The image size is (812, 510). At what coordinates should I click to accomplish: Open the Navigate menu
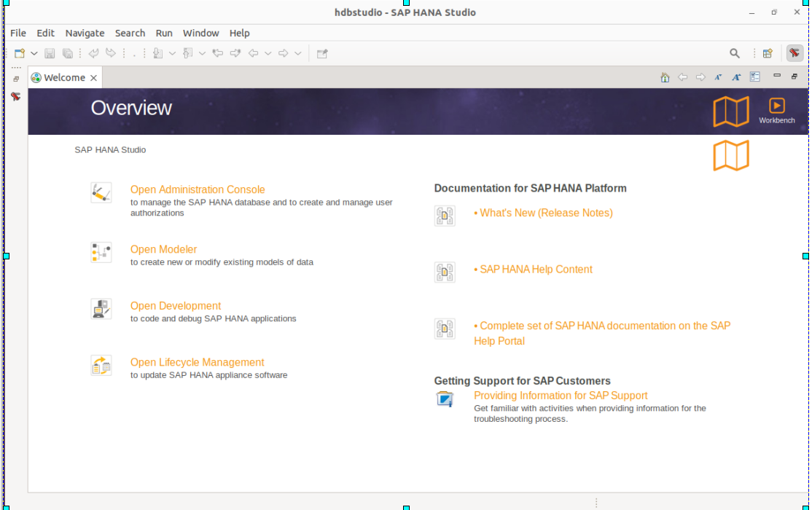click(85, 33)
